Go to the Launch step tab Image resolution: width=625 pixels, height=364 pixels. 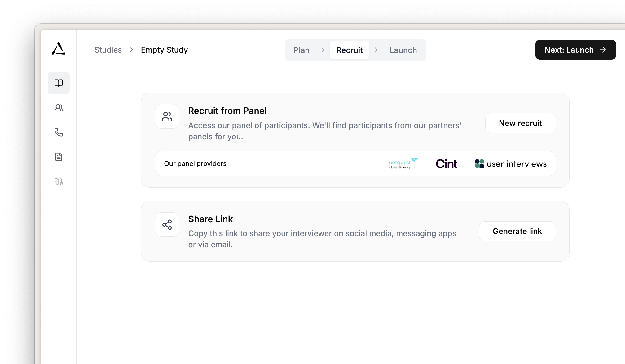(403, 50)
